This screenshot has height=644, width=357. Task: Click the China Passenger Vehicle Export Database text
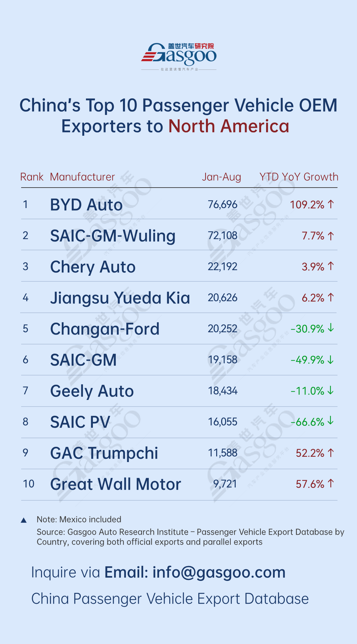170,599
